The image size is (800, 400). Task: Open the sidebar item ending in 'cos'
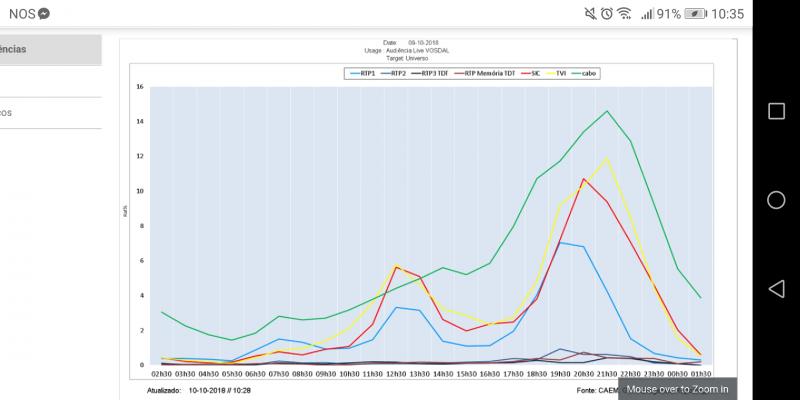[51, 113]
